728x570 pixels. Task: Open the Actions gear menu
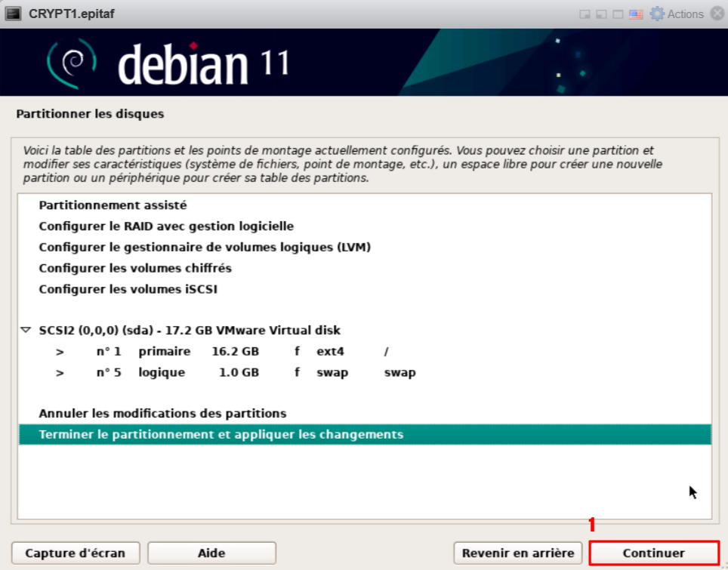coord(677,14)
